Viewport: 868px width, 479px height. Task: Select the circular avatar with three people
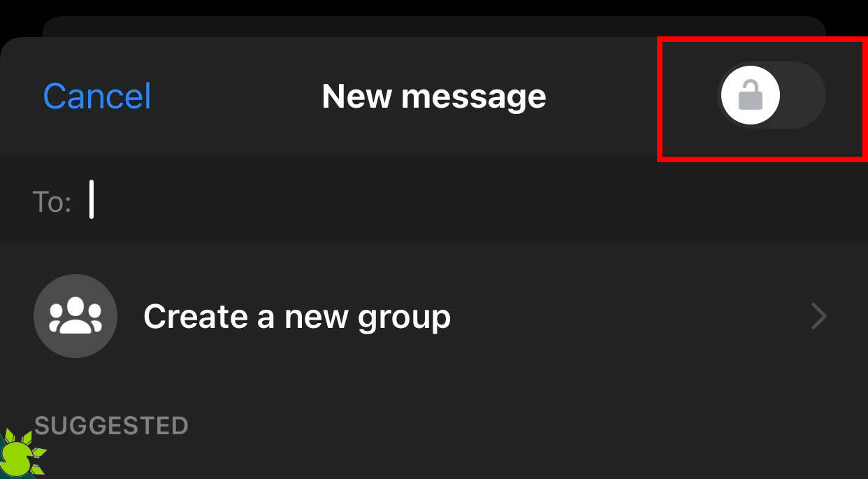point(75,316)
